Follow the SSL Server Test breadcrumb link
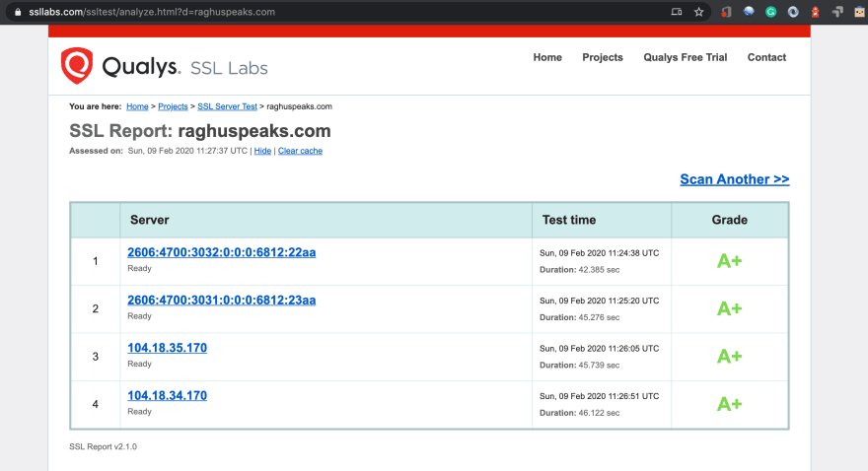The height and width of the screenshot is (471, 868). 227,106
